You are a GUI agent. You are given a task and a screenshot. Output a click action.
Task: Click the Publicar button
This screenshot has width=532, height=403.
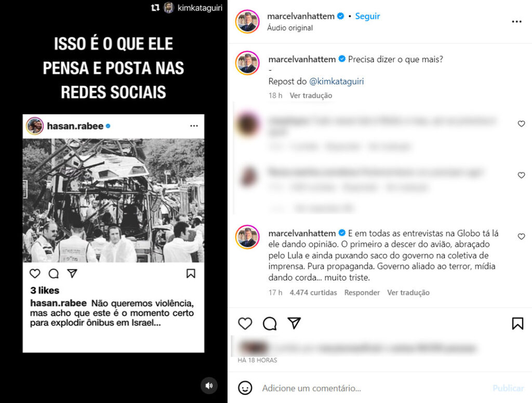[508, 388]
